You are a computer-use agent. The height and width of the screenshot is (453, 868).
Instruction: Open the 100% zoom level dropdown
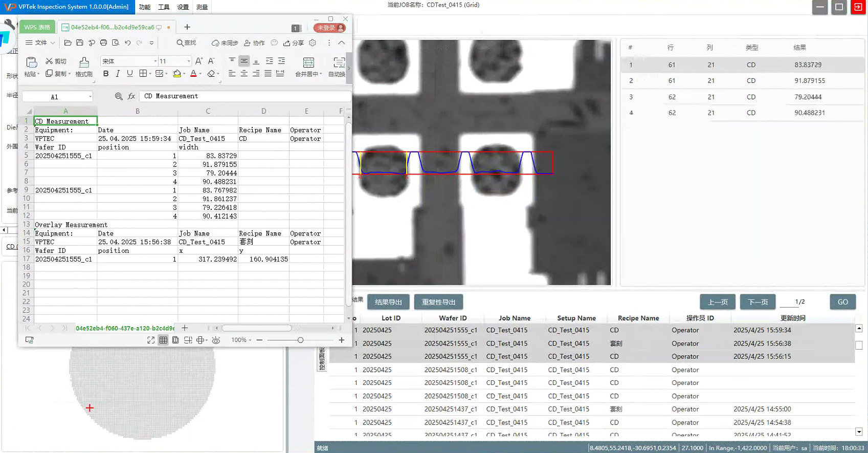(241, 340)
